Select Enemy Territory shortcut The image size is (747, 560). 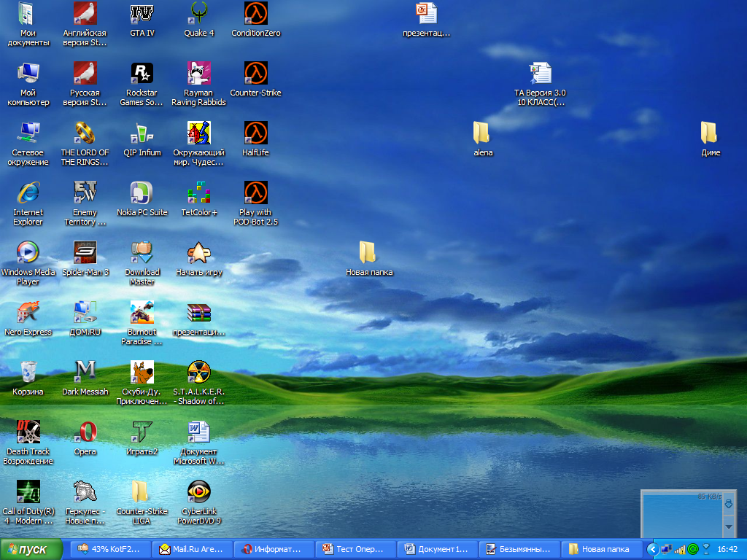tap(85, 203)
